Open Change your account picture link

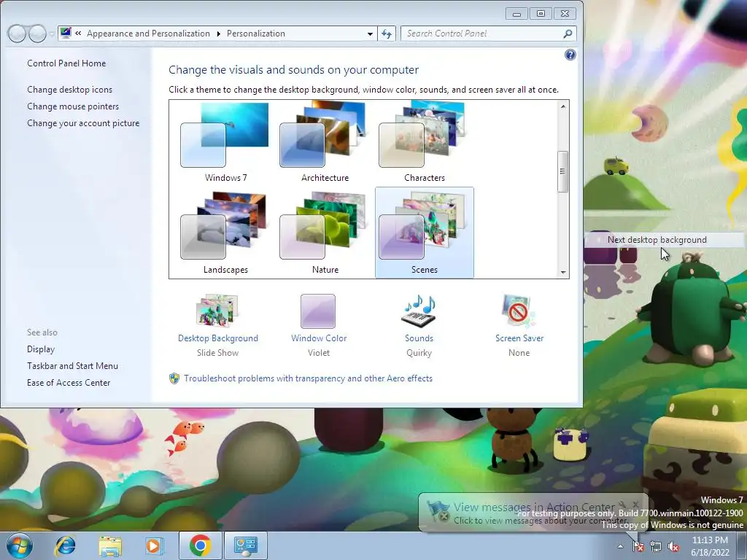pos(83,122)
